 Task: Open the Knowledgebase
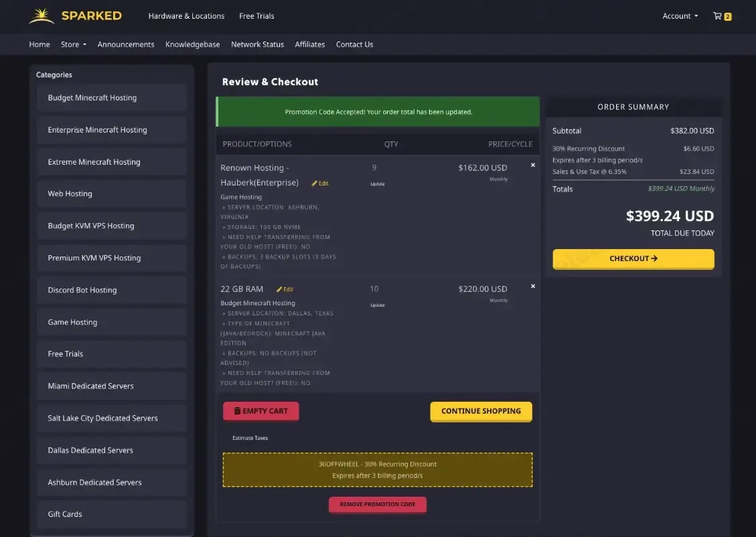(x=192, y=44)
